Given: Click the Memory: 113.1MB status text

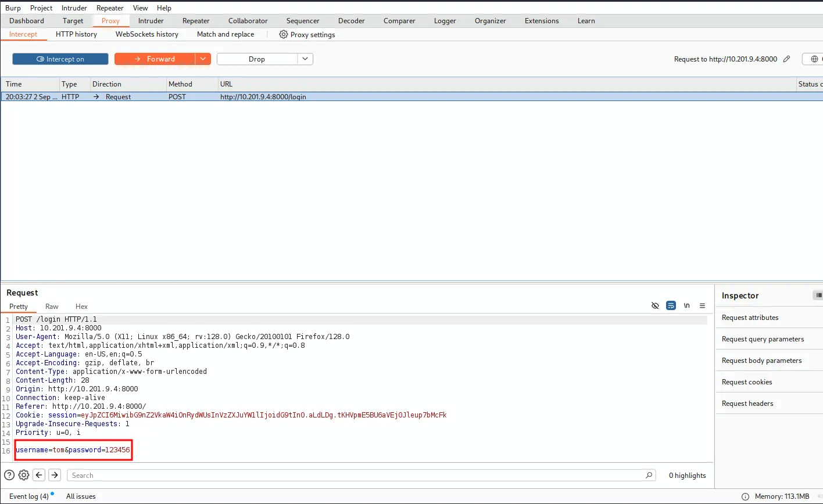Looking at the screenshot, I should [782, 496].
